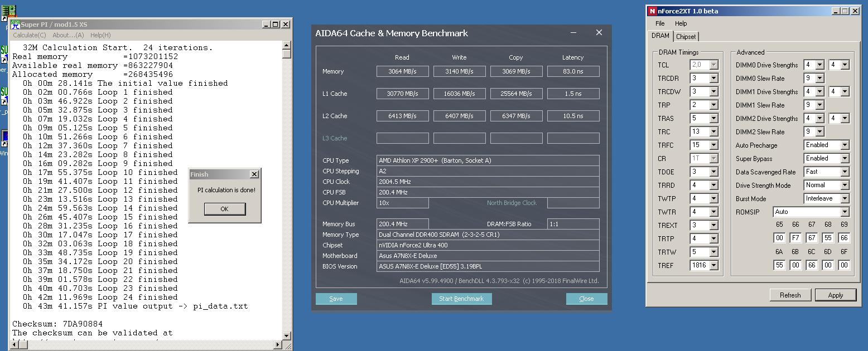This screenshot has height=351, width=868.
Task: Open the ROMSIP Auto dropdown
Action: [845, 212]
